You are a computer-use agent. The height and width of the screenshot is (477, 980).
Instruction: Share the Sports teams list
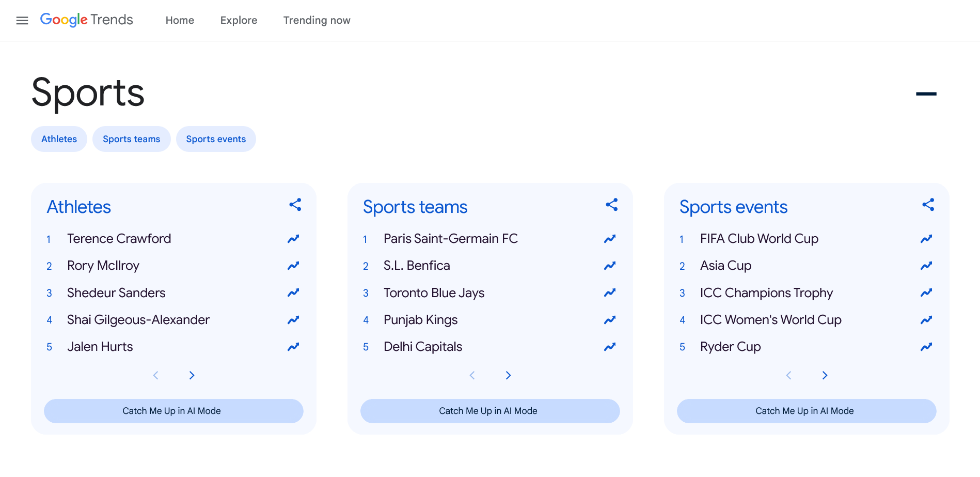pos(611,205)
